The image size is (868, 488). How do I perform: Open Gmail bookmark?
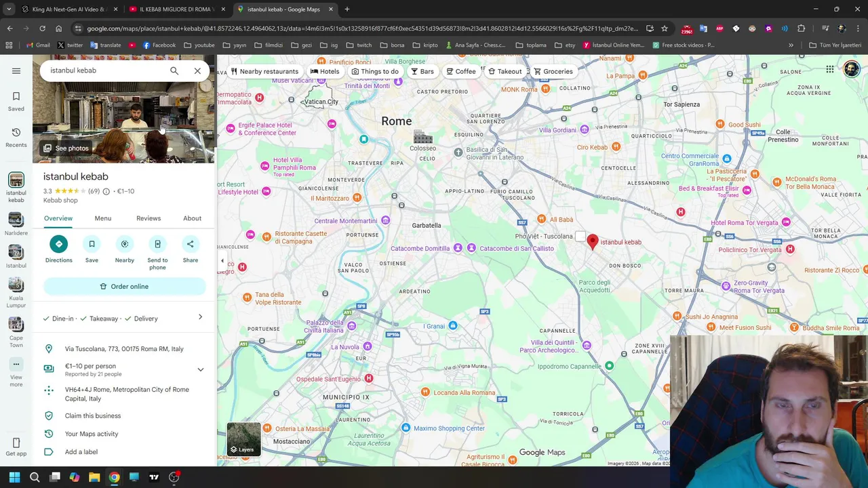point(38,45)
